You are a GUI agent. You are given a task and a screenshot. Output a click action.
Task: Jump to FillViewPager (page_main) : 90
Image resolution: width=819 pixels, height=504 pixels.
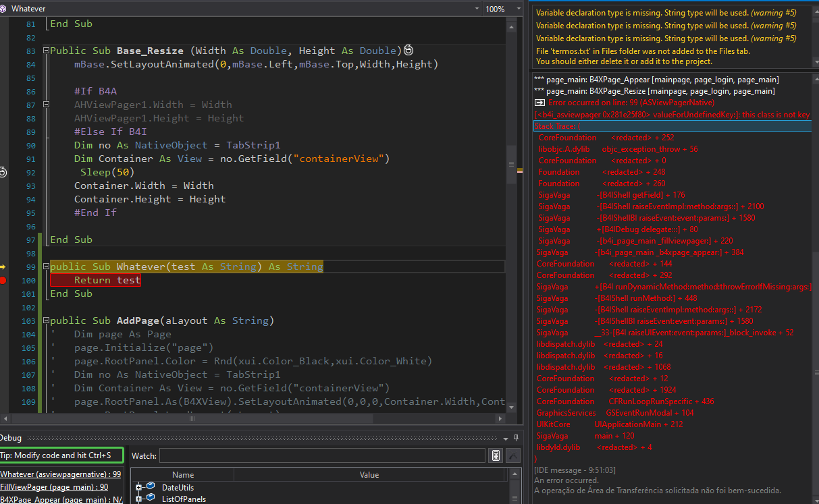54,486
